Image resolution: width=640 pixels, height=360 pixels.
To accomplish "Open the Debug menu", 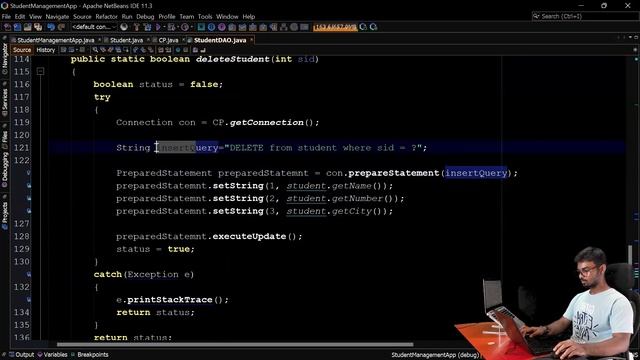I will tap(145, 17).
